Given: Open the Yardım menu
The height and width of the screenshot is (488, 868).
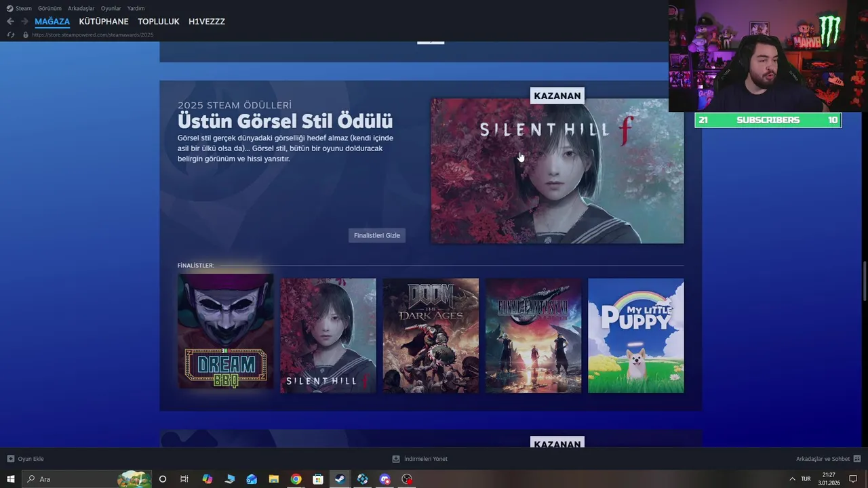Looking at the screenshot, I should pyautogui.click(x=136, y=8).
